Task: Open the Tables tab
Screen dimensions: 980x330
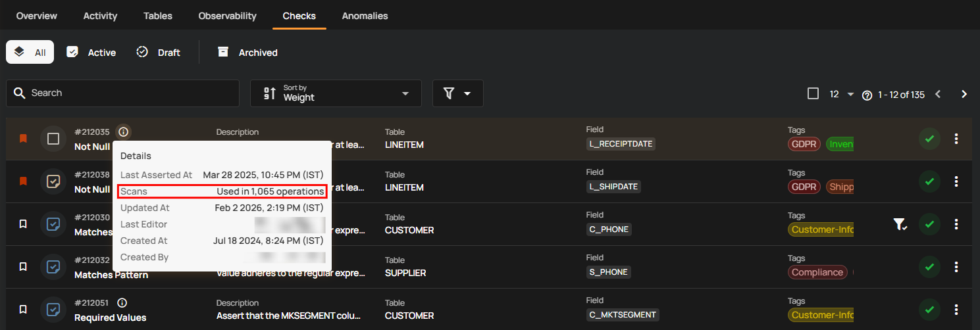Action: point(158,16)
